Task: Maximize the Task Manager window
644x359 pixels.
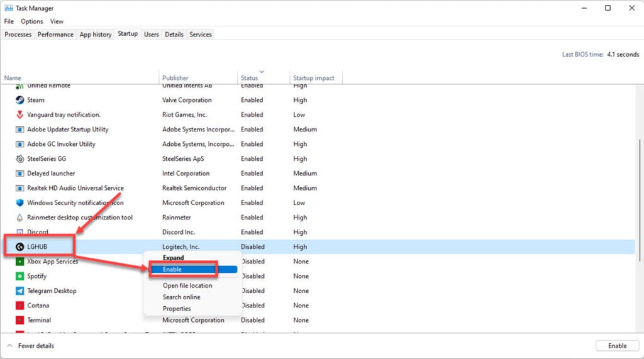Action: click(608, 8)
